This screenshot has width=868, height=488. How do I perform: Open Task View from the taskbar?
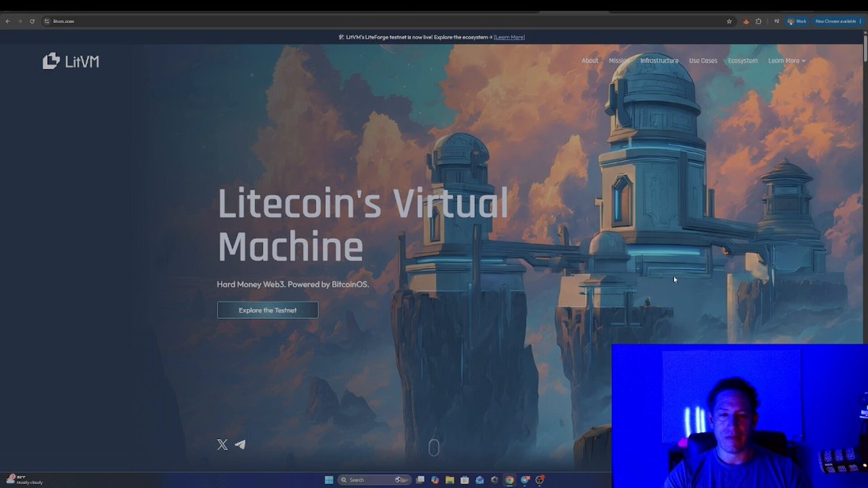(420, 479)
